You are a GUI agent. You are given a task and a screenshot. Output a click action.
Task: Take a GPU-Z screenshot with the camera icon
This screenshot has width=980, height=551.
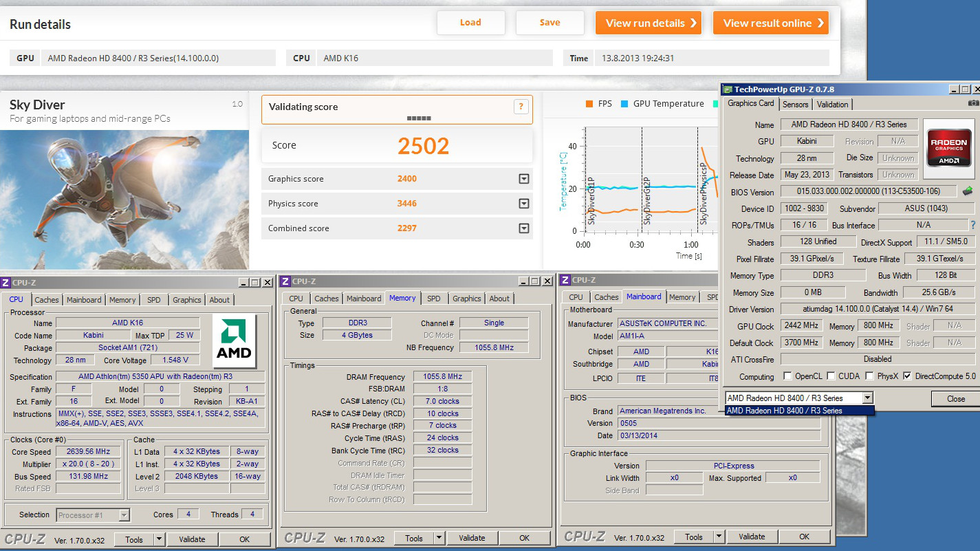click(x=973, y=103)
